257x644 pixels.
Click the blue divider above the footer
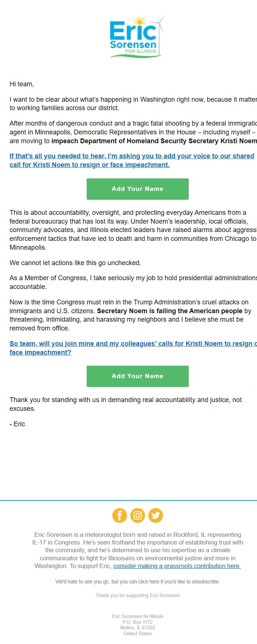[x=128, y=499]
